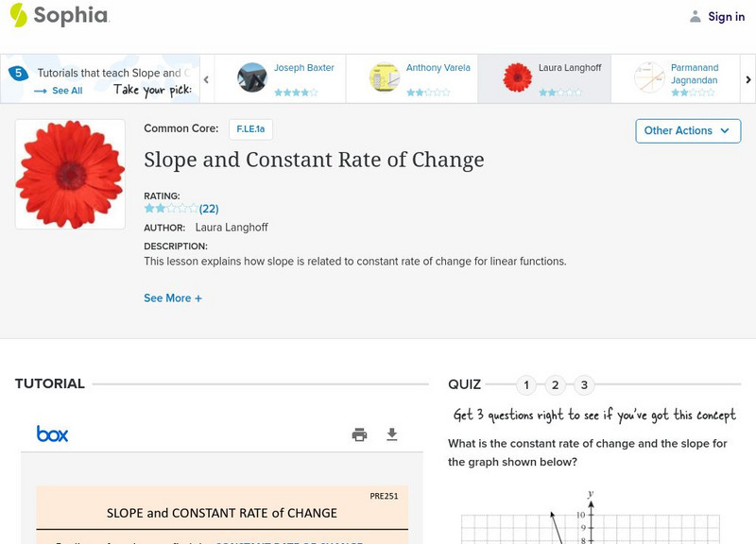Go to quiz question 1

(x=526, y=384)
